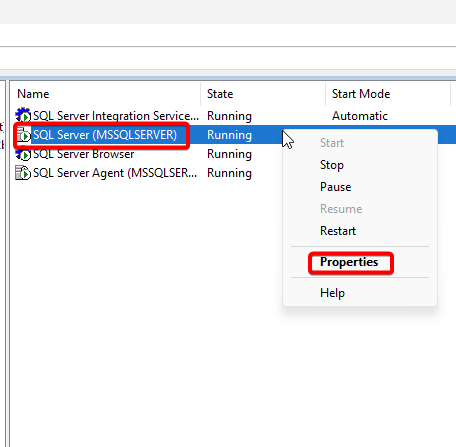The width and height of the screenshot is (456, 447).
Task: Sort by the State column header
Action: (220, 94)
